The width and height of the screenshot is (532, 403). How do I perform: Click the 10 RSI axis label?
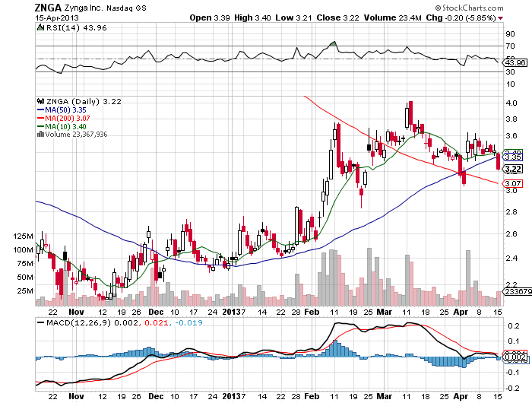click(x=510, y=84)
